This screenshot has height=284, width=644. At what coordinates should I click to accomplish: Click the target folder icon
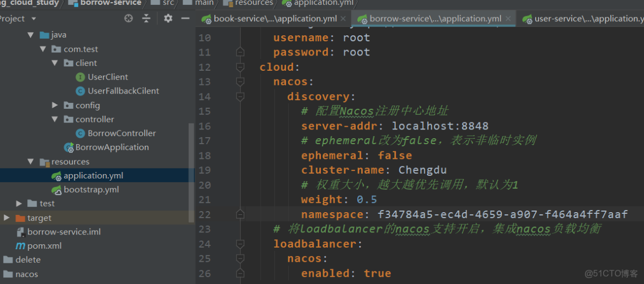(x=20, y=218)
